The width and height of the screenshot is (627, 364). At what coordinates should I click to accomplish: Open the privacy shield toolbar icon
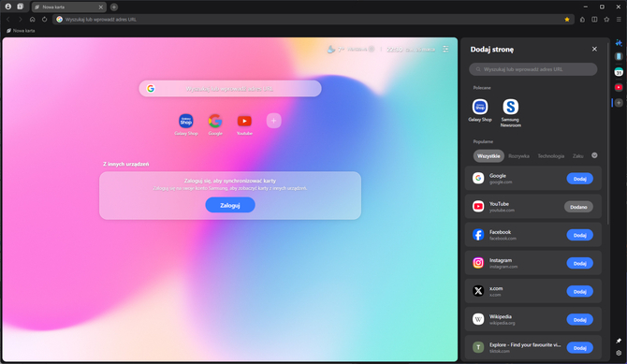[x=582, y=20]
